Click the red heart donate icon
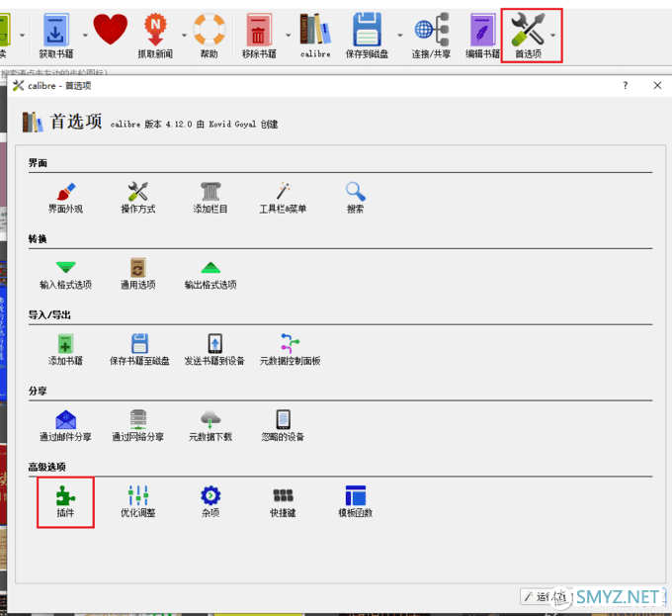Image resolution: width=672 pixels, height=616 pixels. (x=110, y=29)
